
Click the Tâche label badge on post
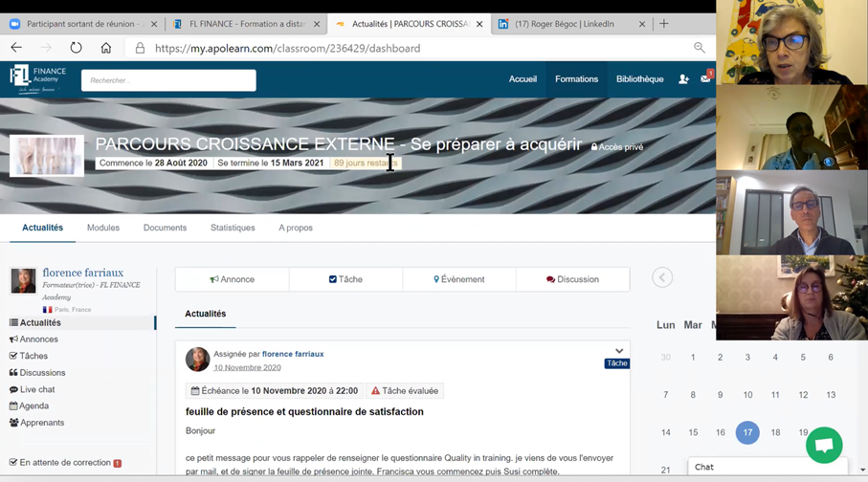point(616,363)
